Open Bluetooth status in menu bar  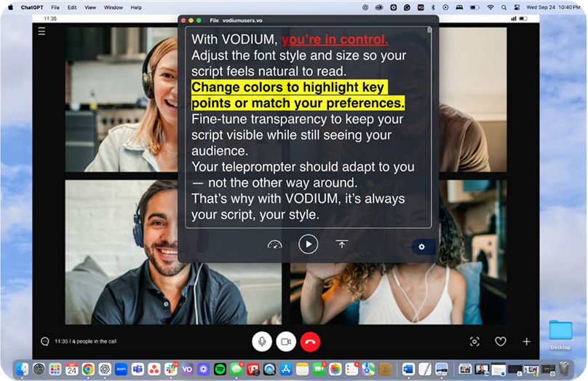click(433, 7)
